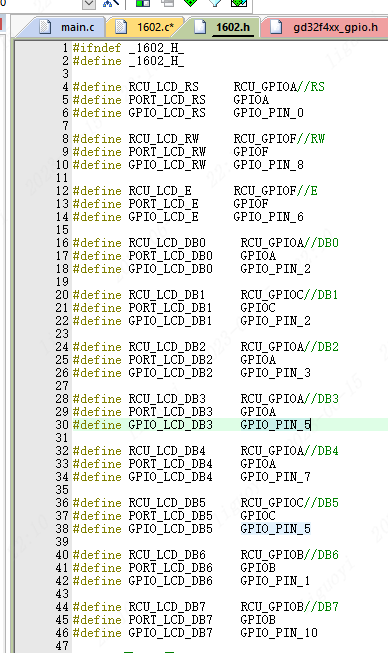Place cursor on _1602_H_ in line 2
388x653 pixels.
[156, 61]
